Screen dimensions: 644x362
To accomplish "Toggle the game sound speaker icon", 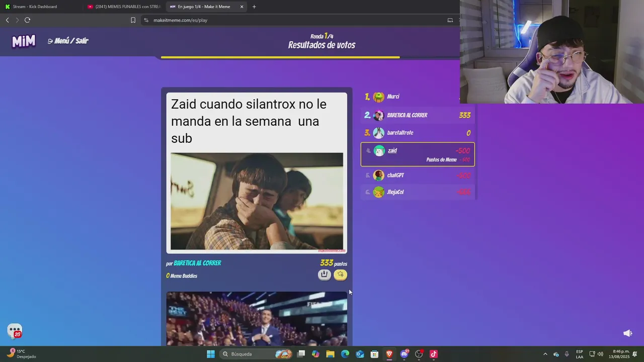I will pyautogui.click(x=627, y=333).
